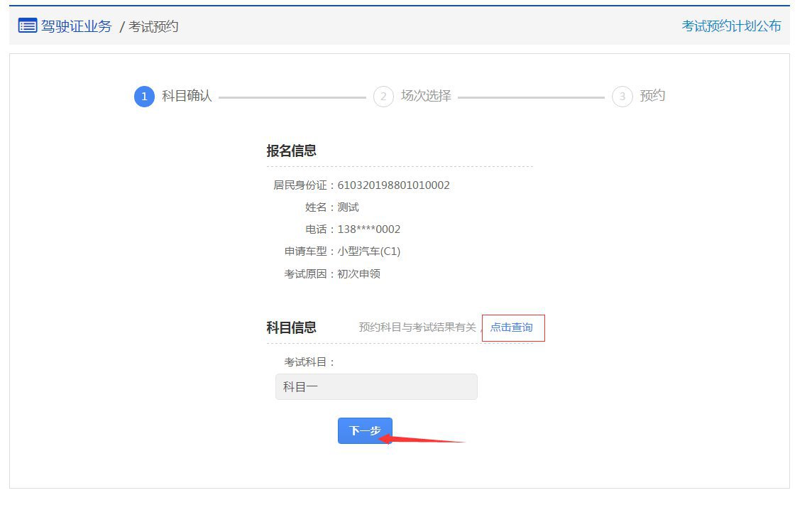Click the 报名信息 section heading
This screenshot has width=812, height=505.
(x=291, y=151)
